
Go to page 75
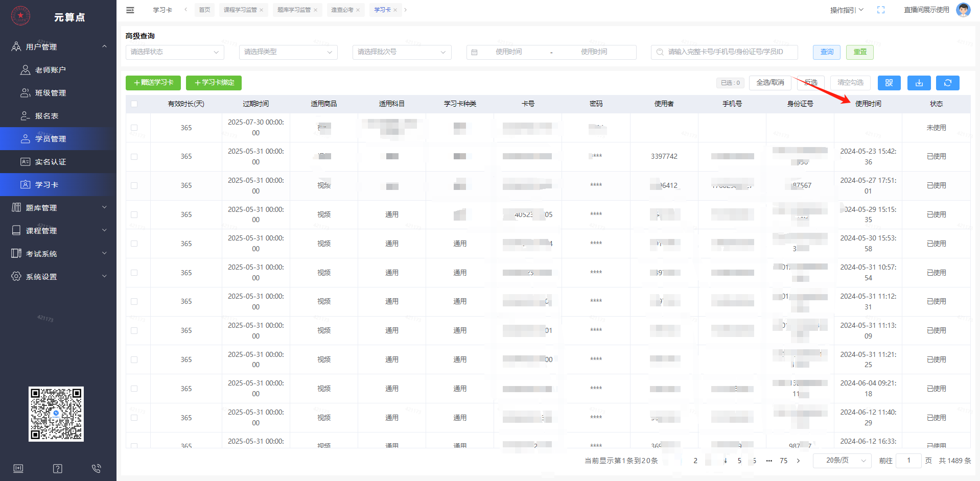(x=784, y=461)
